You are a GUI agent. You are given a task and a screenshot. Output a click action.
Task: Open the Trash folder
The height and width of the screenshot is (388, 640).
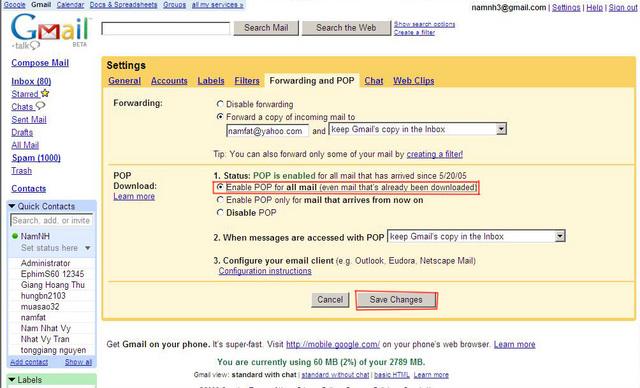21,171
